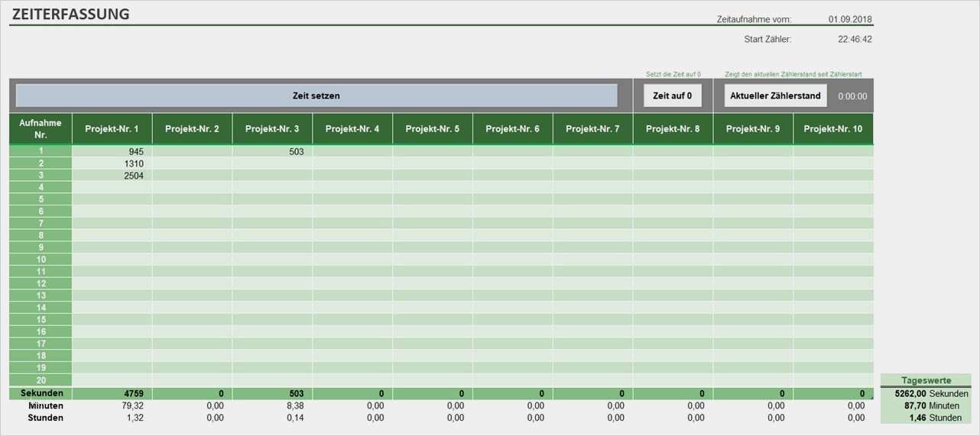
Task: Click the 0:00:00 counter display
Action: pyautogui.click(x=852, y=96)
